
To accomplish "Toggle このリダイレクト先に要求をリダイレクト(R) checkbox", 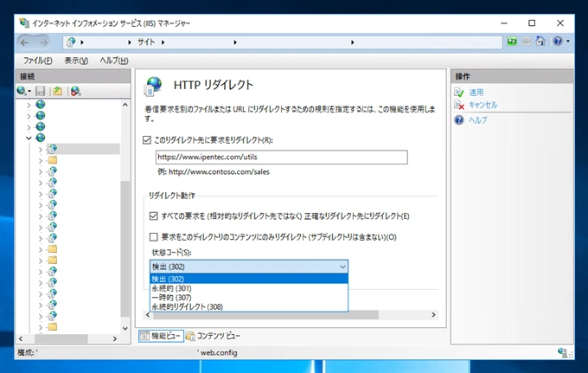I will tap(147, 140).
